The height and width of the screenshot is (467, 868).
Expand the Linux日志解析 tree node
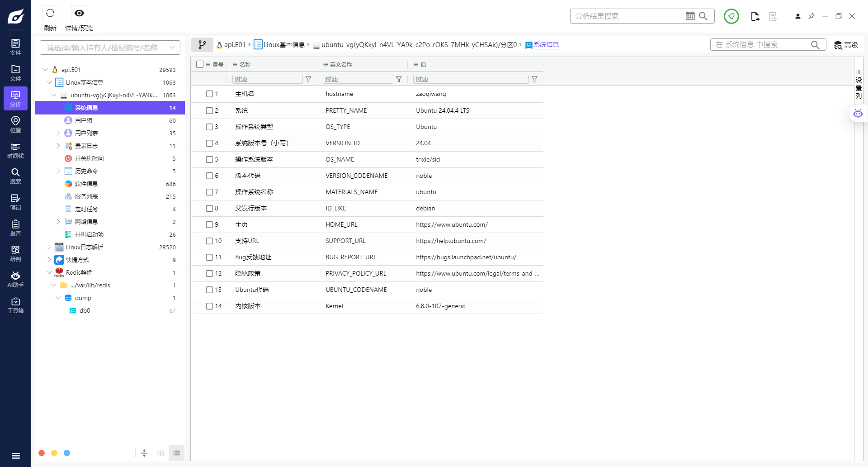tap(49, 247)
